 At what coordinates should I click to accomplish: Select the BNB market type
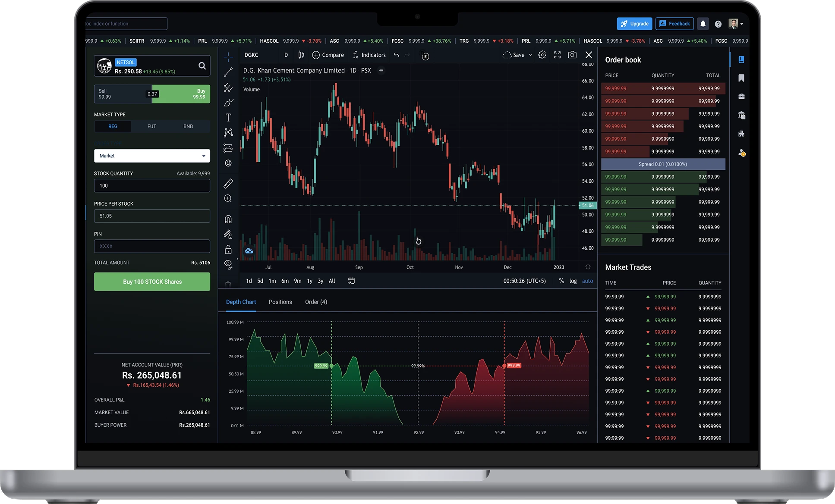188,126
